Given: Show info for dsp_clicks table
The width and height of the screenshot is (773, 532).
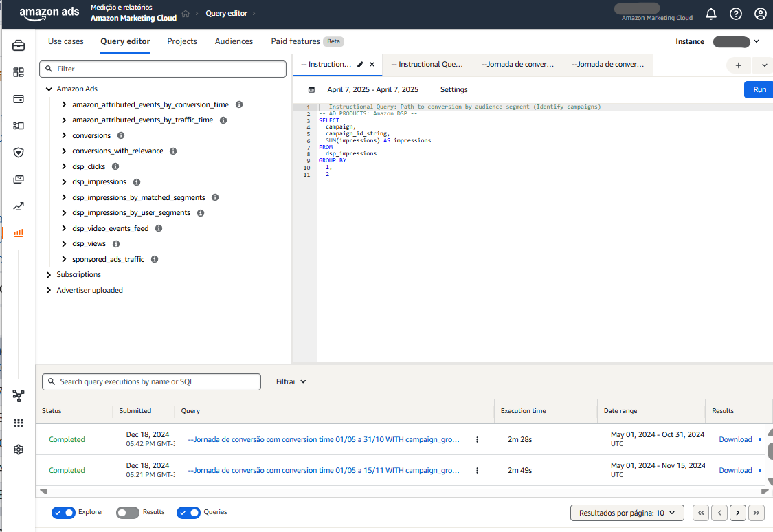Looking at the screenshot, I should [115, 166].
